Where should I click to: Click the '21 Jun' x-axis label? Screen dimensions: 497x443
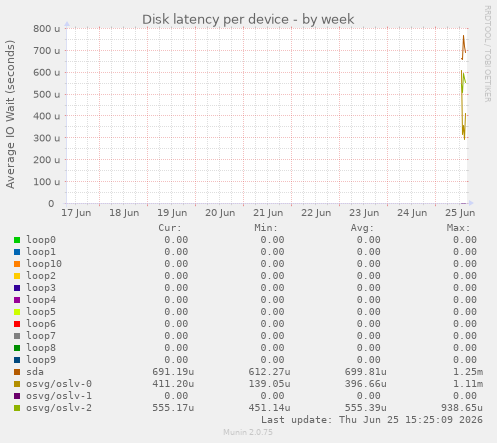tap(268, 213)
